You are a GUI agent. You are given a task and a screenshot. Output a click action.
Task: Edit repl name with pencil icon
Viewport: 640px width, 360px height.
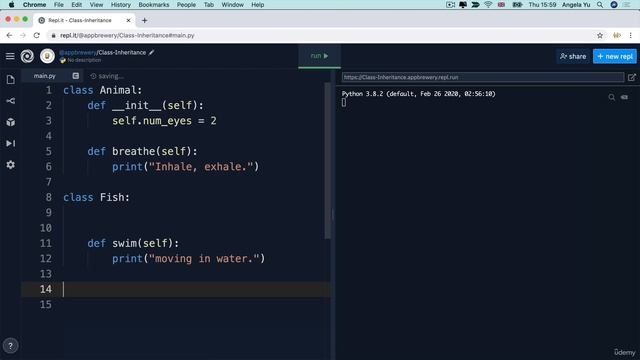(152, 52)
